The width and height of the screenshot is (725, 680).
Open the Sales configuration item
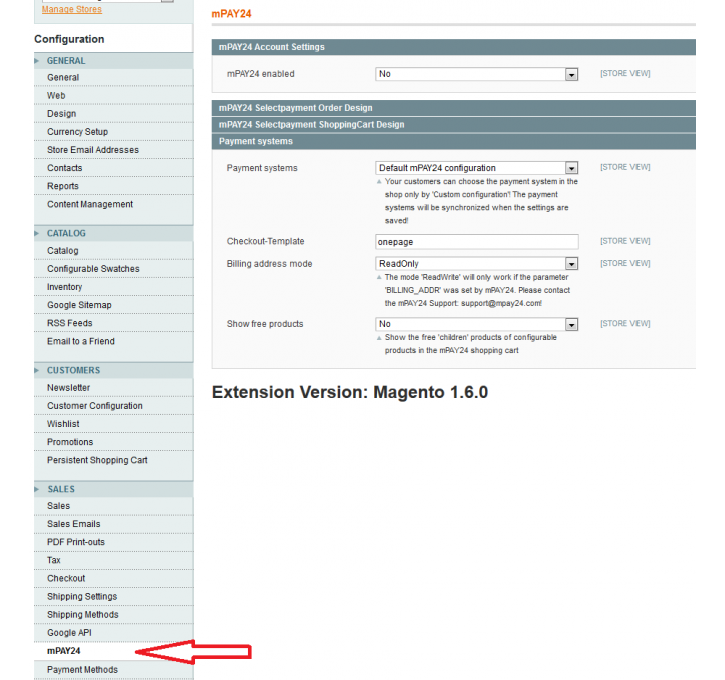(x=113, y=506)
